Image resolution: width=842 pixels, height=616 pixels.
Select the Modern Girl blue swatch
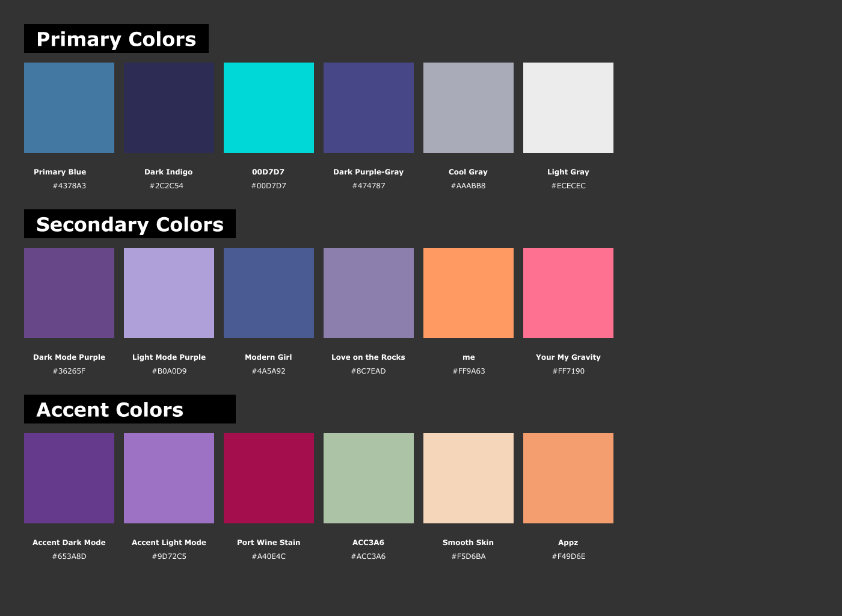(x=269, y=293)
